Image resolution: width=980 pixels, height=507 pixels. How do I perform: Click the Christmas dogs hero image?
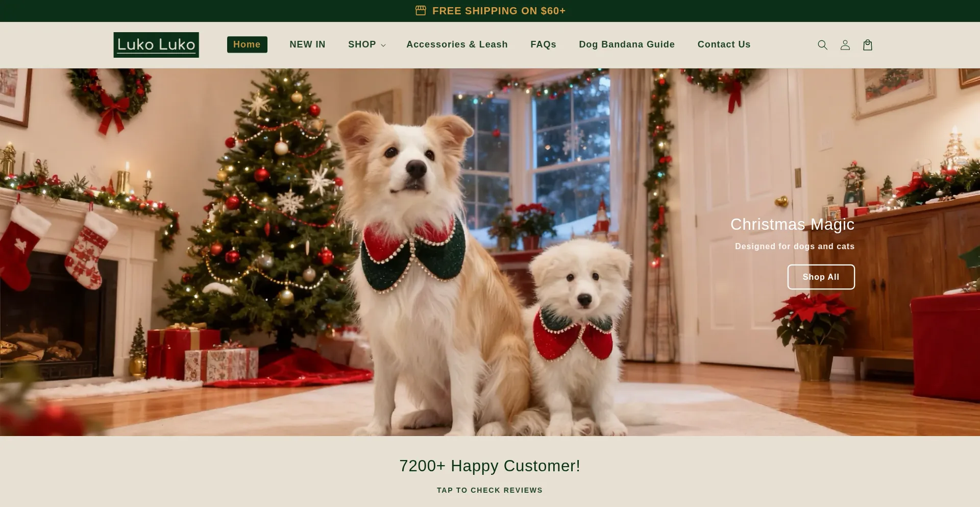point(490,252)
